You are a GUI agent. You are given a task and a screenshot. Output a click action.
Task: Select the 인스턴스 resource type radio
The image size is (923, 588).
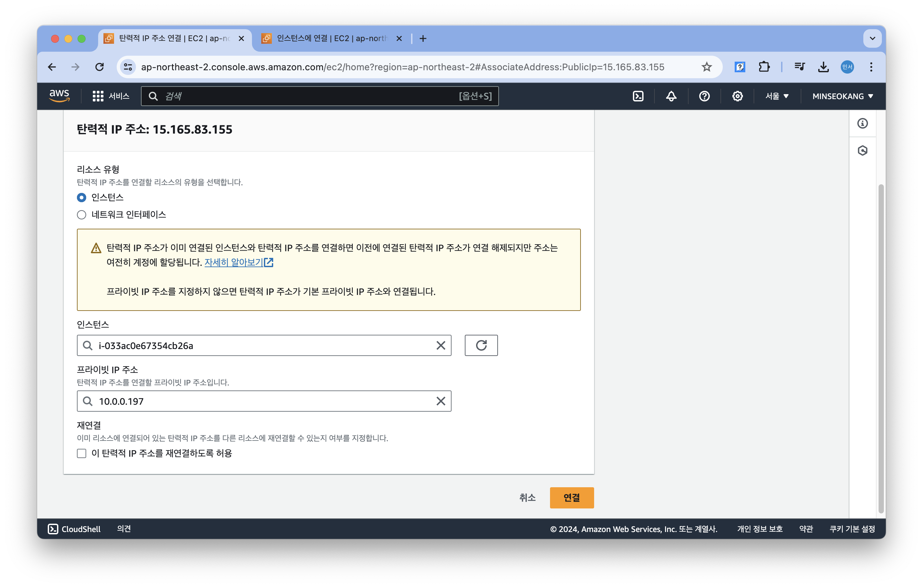click(x=82, y=198)
